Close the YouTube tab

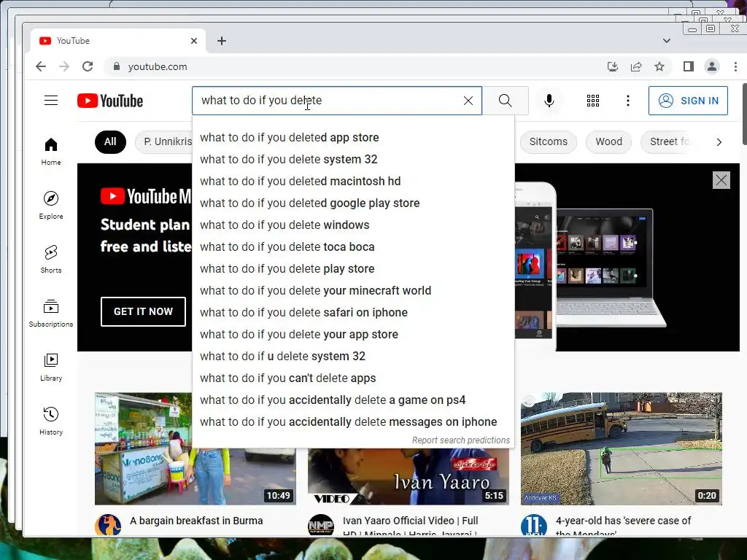coord(194,41)
